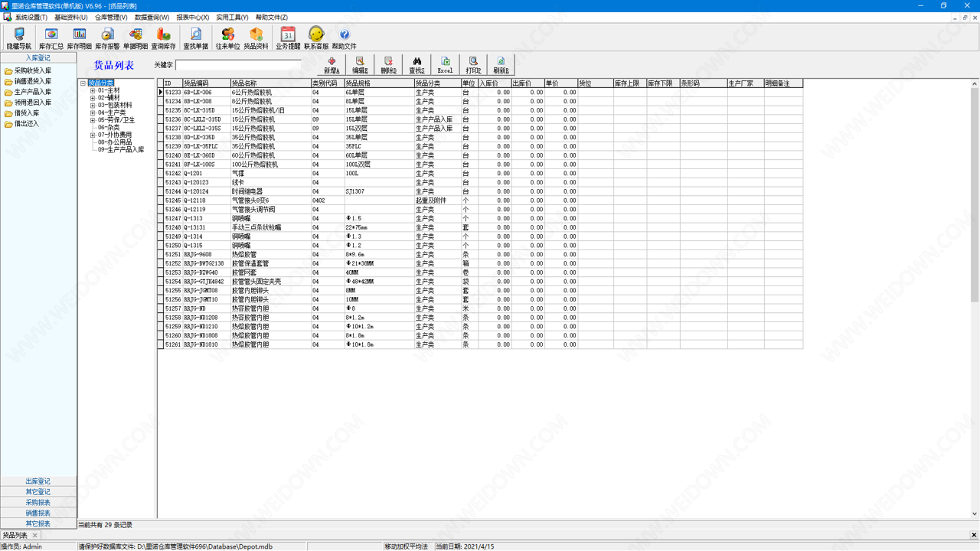
Task: Open 借货入库 folder in sidebar
Action: point(23,113)
